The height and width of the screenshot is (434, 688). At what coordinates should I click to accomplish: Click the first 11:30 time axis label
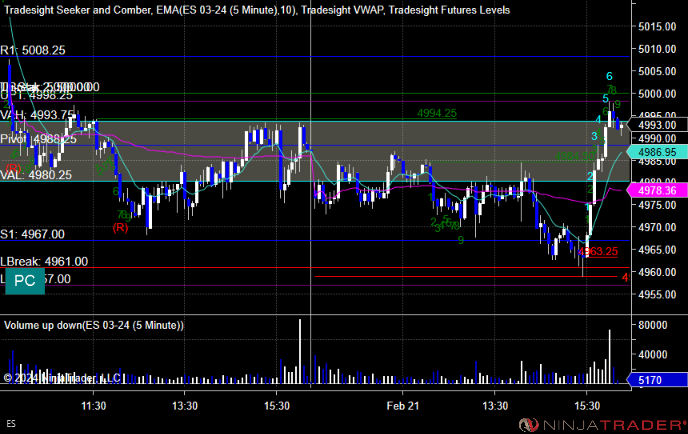(x=93, y=406)
